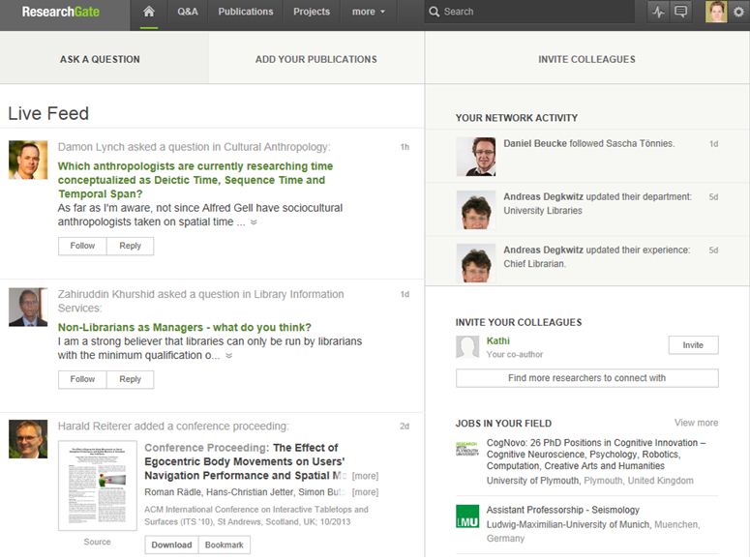
Task: Show more of the proceeding title
Action: (365, 476)
